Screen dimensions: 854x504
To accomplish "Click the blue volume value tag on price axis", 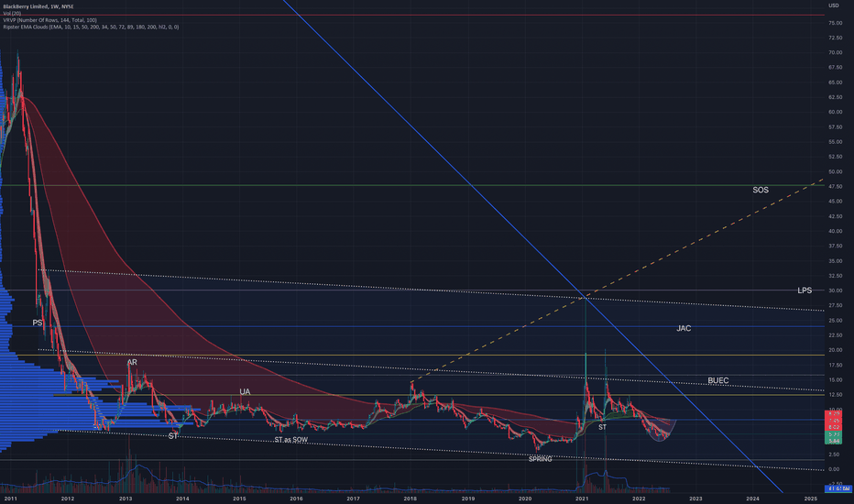I will (838, 488).
